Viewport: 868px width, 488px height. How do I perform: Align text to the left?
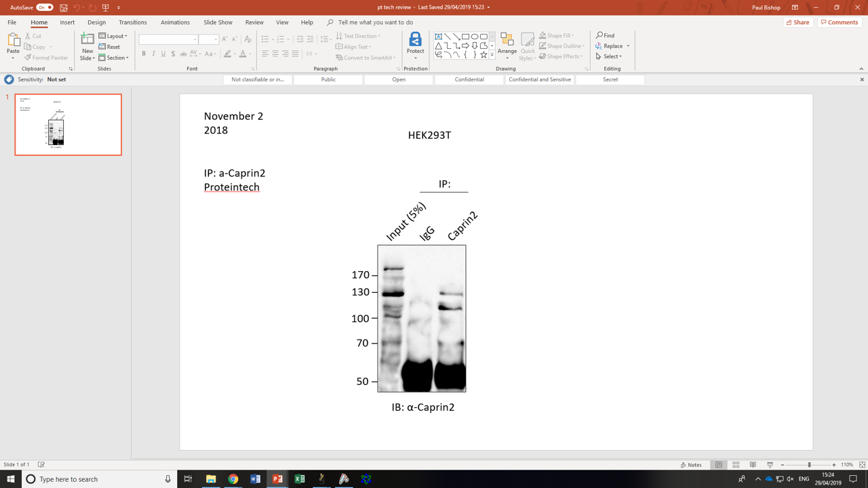[x=265, y=54]
